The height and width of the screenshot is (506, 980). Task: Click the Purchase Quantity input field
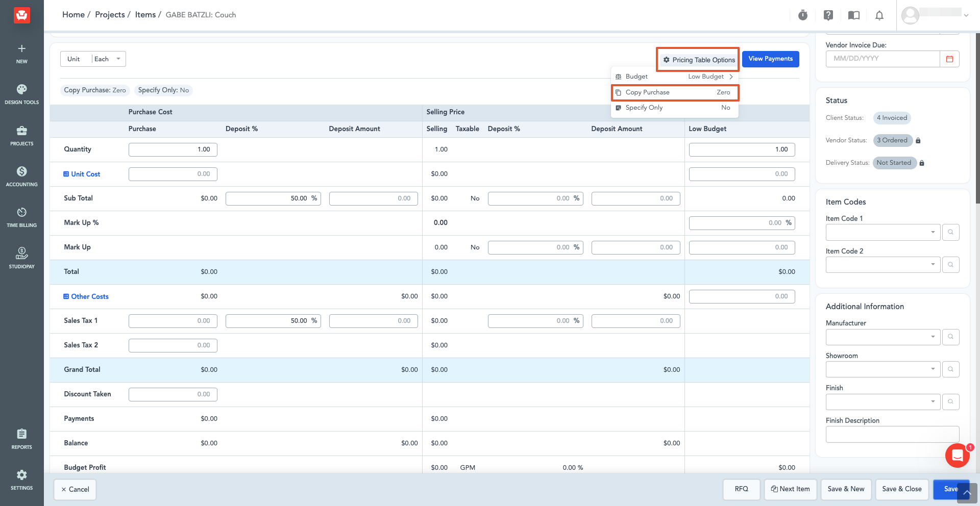tap(173, 149)
